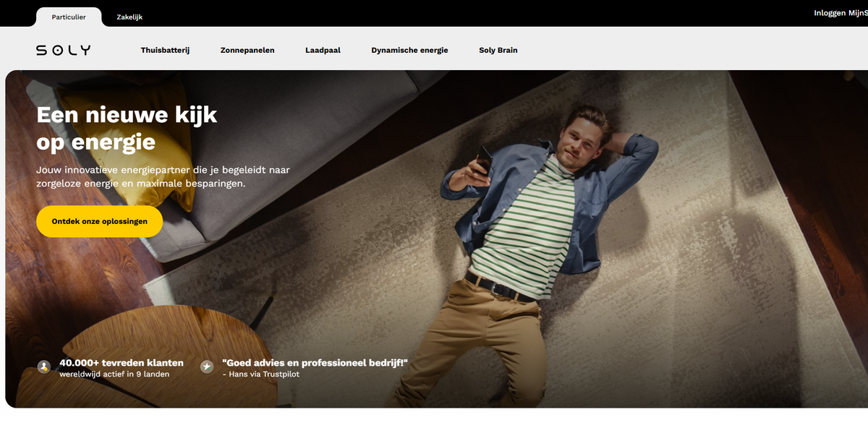Click the Trustpilot star icon

click(207, 367)
